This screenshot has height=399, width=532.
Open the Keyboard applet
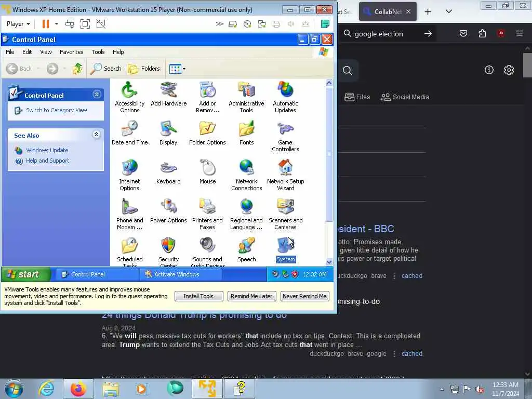169,172
